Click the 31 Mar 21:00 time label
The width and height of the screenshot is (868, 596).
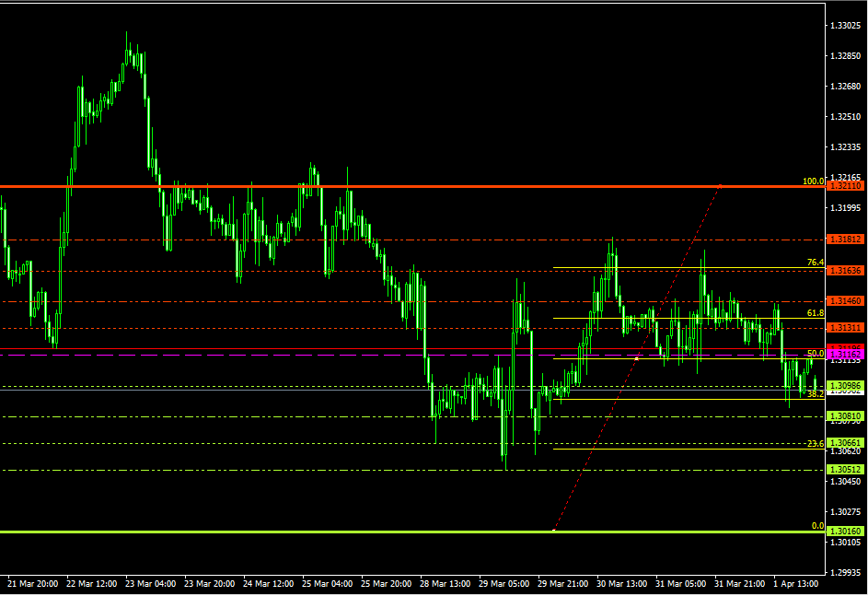click(x=739, y=584)
